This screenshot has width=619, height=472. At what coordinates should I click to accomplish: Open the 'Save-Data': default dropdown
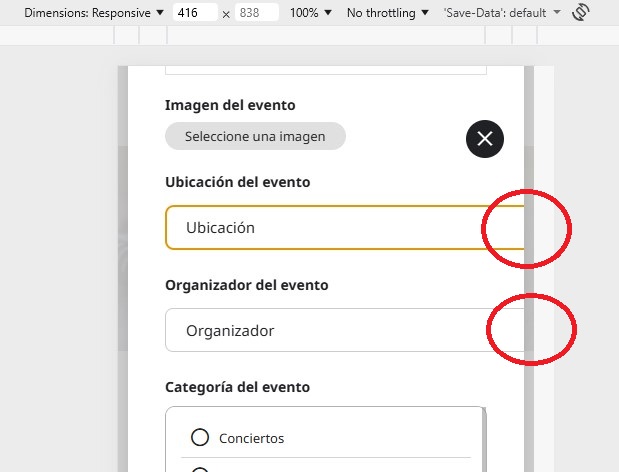point(502,13)
